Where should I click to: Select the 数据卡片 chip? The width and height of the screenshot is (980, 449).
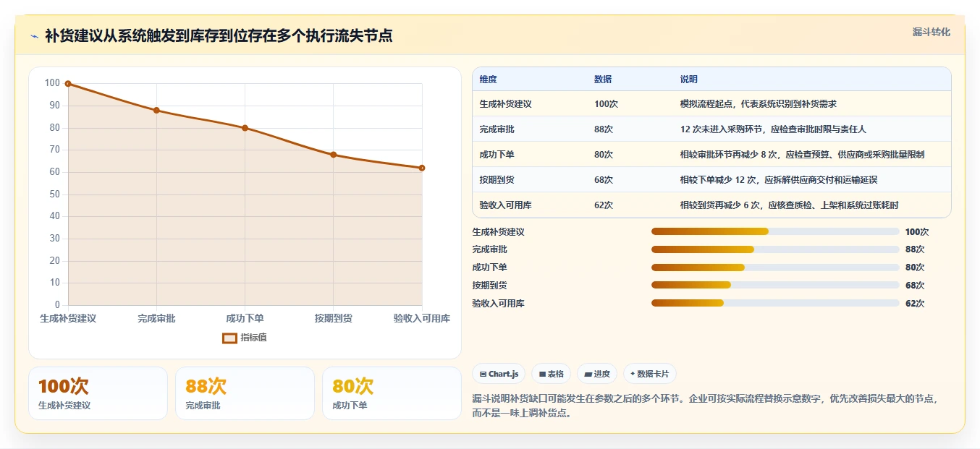649,374
